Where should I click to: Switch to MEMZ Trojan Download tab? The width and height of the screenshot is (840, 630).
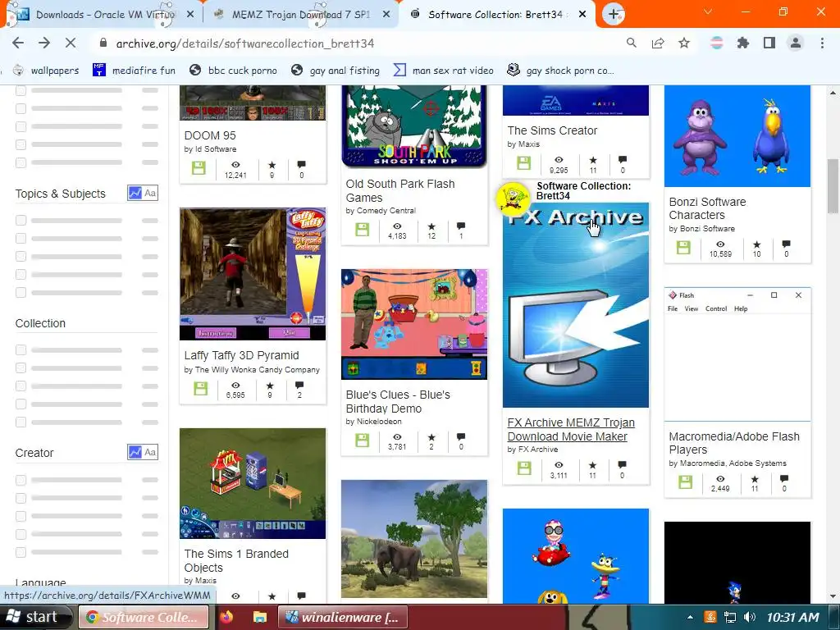point(300,15)
